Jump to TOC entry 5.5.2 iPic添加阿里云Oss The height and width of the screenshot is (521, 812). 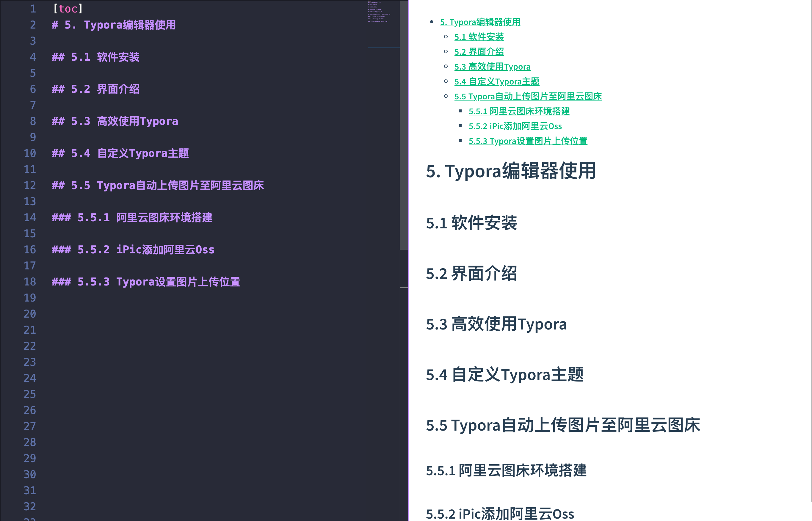(x=515, y=126)
